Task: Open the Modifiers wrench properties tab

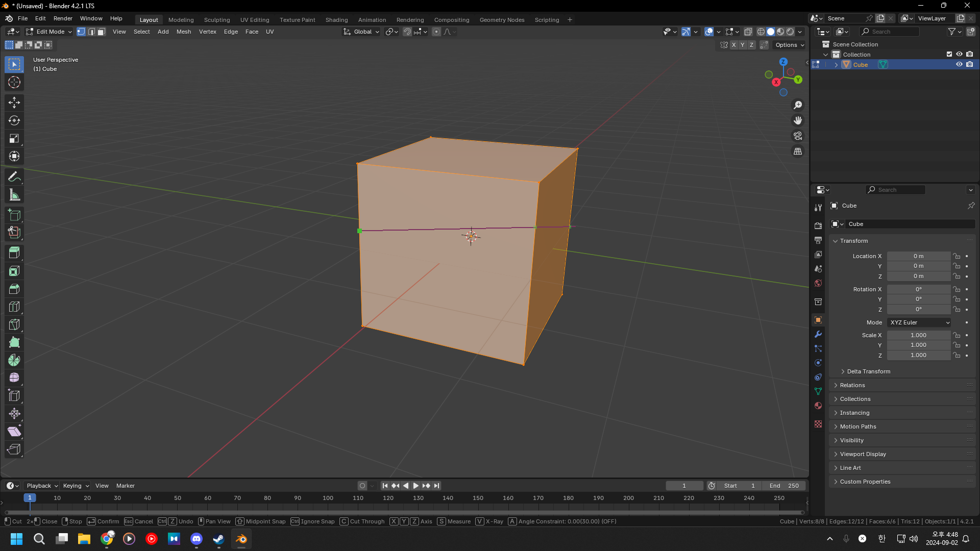Action: tap(818, 335)
